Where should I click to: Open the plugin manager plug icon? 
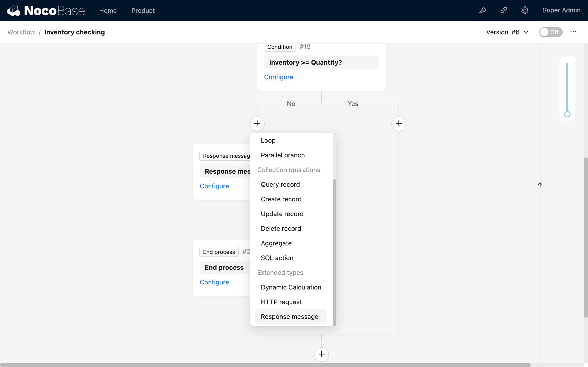click(x=504, y=11)
